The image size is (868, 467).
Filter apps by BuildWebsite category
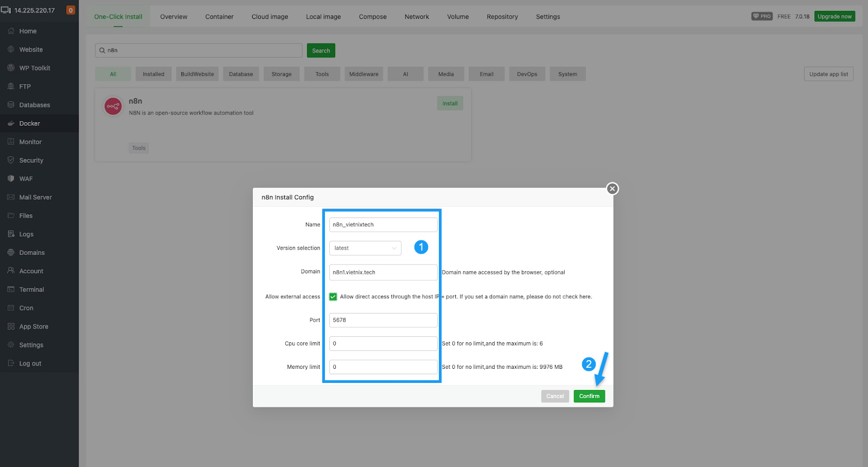[x=197, y=74]
